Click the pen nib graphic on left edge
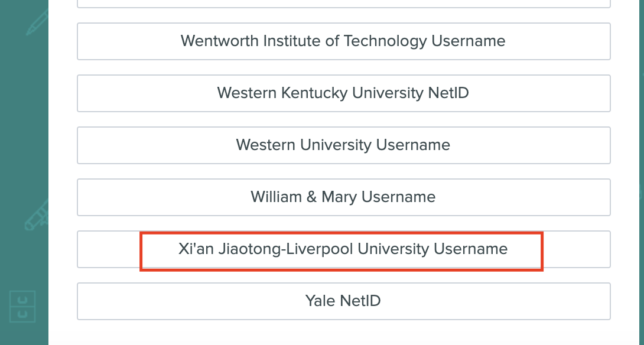Viewport: 644px width, 345px height. (x=37, y=216)
